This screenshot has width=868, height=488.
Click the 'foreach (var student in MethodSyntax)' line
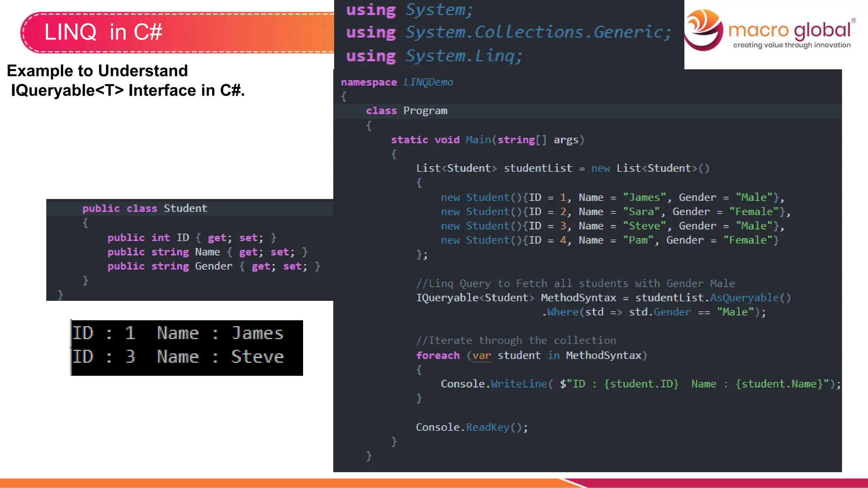coord(531,355)
